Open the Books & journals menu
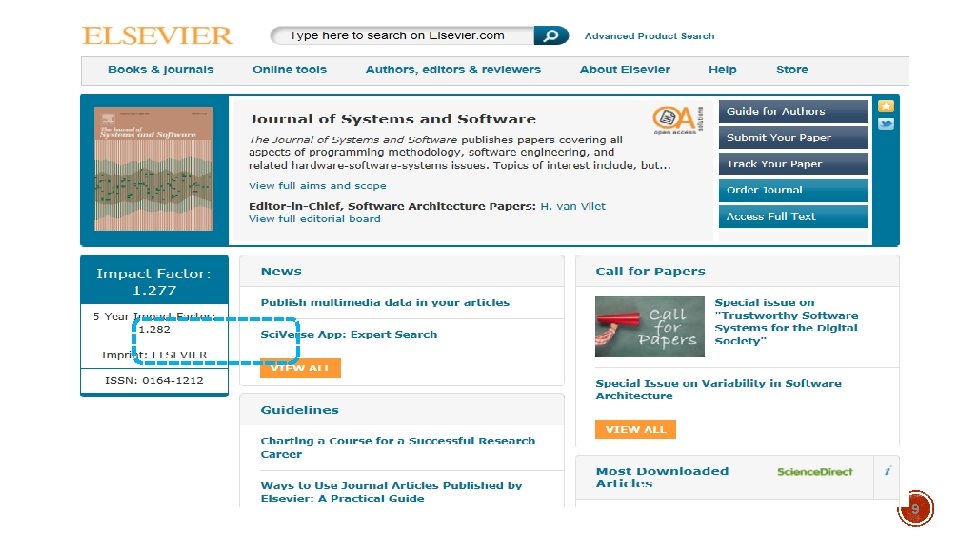The height and width of the screenshot is (540, 960). click(x=160, y=69)
